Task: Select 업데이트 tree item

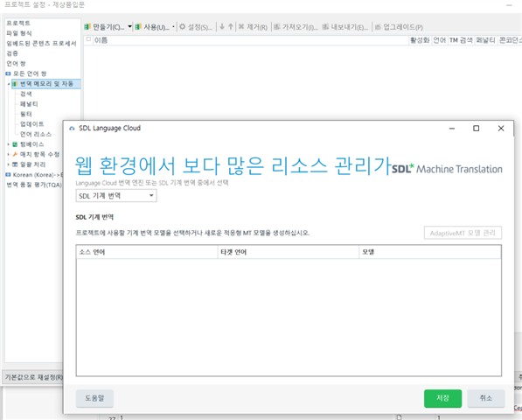Action: (x=31, y=124)
